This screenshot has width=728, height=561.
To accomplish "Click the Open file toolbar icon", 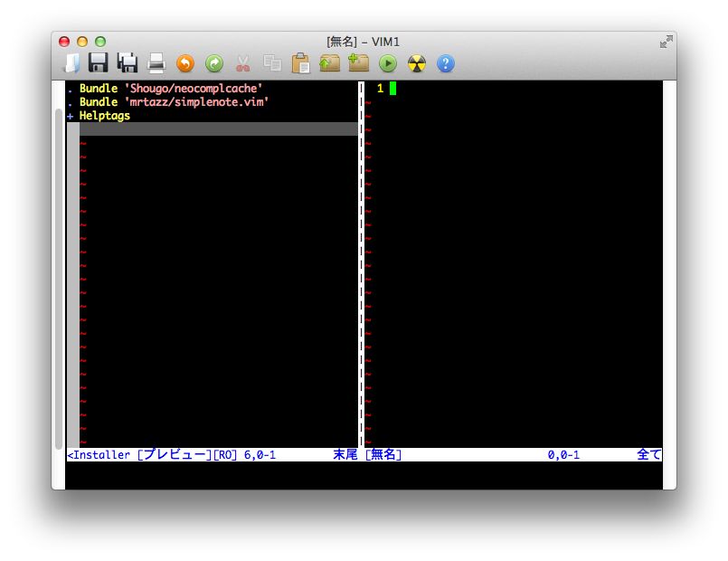I will point(71,63).
